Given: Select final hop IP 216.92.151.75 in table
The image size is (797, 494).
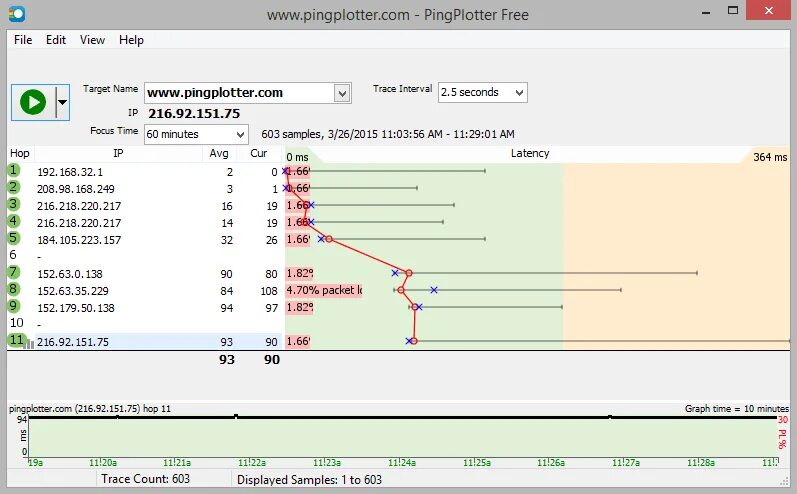Looking at the screenshot, I should point(73,342).
